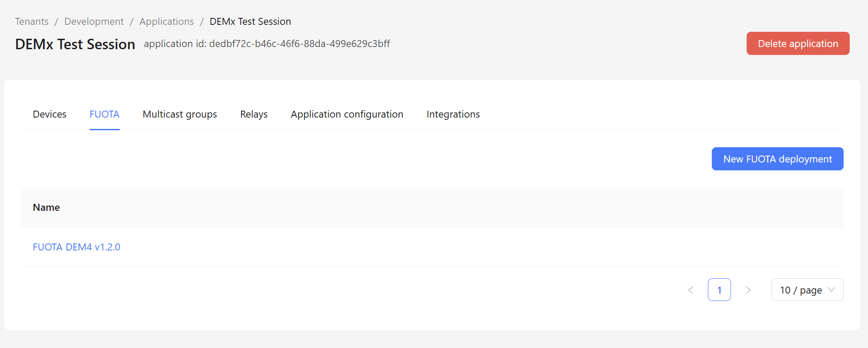Click DEMx Test Session breadcrumb text
The image size is (868, 348).
(250, 21)
